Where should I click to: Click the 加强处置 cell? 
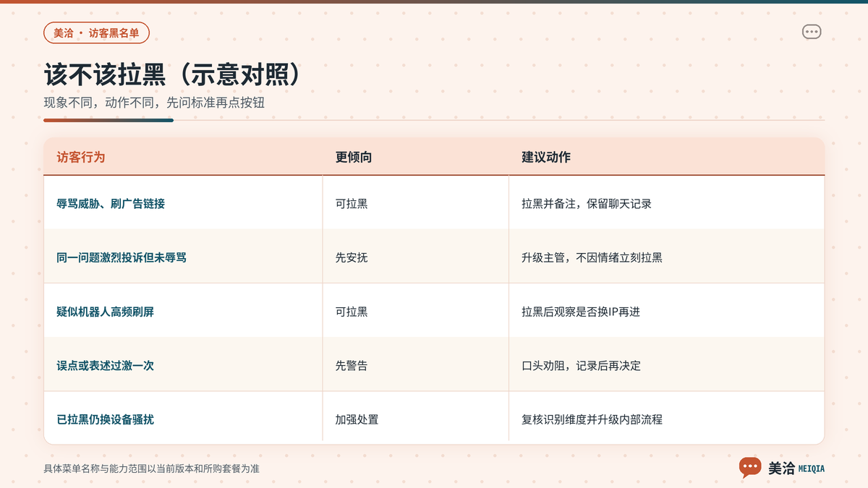click(x=357, y=419)
